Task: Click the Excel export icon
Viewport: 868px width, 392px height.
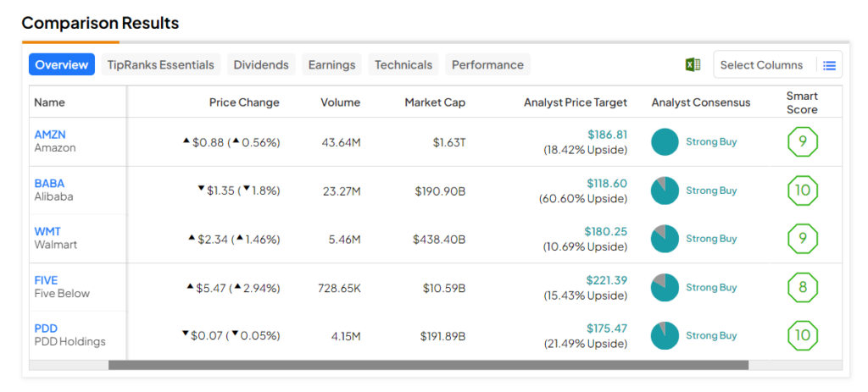Action: (x=693, y=65)
